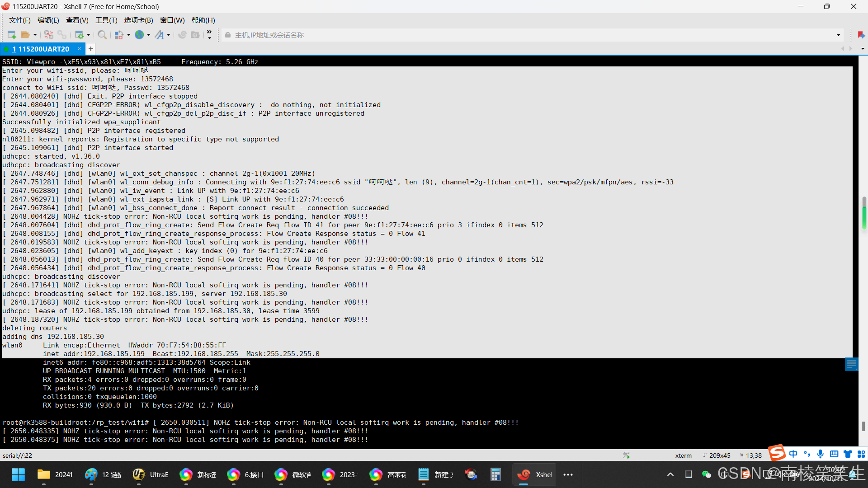Screen dimensions: 868x488
Task: Open the 工具(T) menu
Action: pos(106,20)
